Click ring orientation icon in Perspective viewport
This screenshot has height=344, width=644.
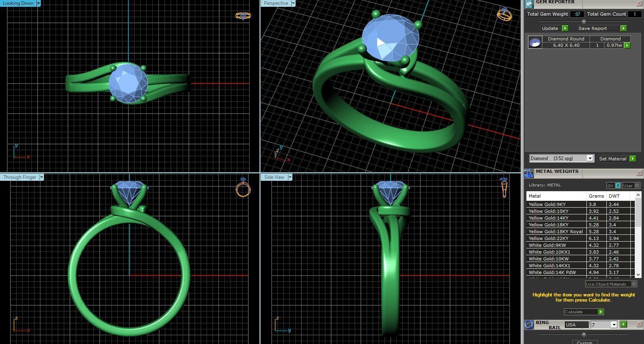click(x=504, y=14)
